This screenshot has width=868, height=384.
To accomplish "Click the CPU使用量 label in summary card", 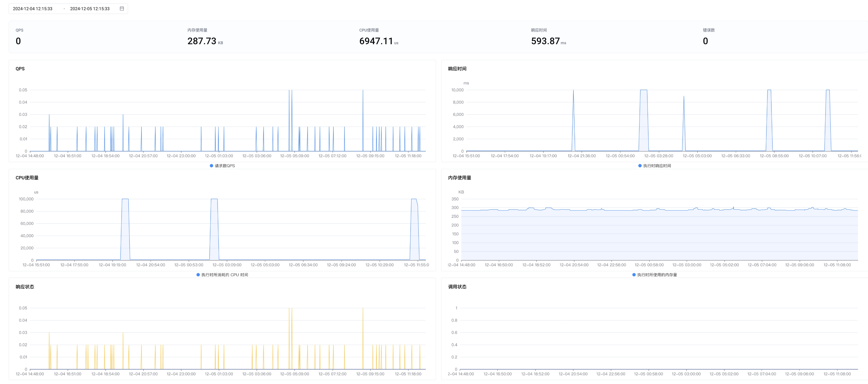I will coord(369,30).
